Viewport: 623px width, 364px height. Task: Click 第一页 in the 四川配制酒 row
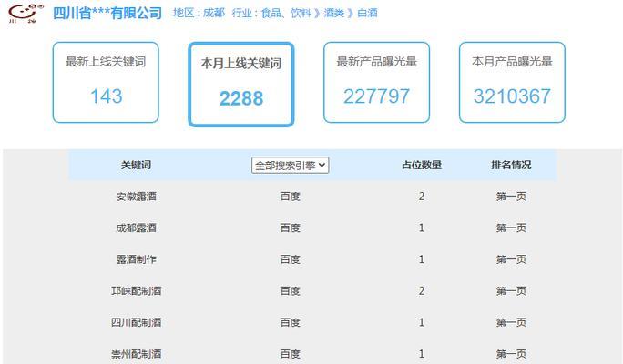point(511,322)
